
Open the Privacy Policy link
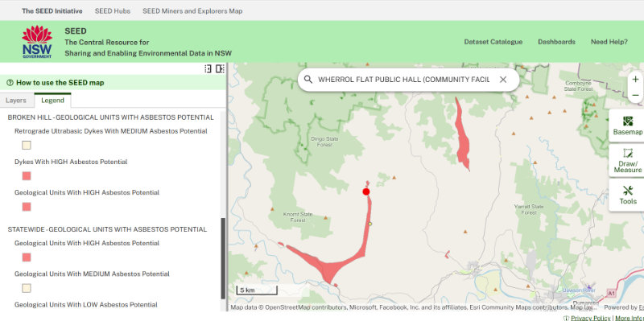pos(591,318)
